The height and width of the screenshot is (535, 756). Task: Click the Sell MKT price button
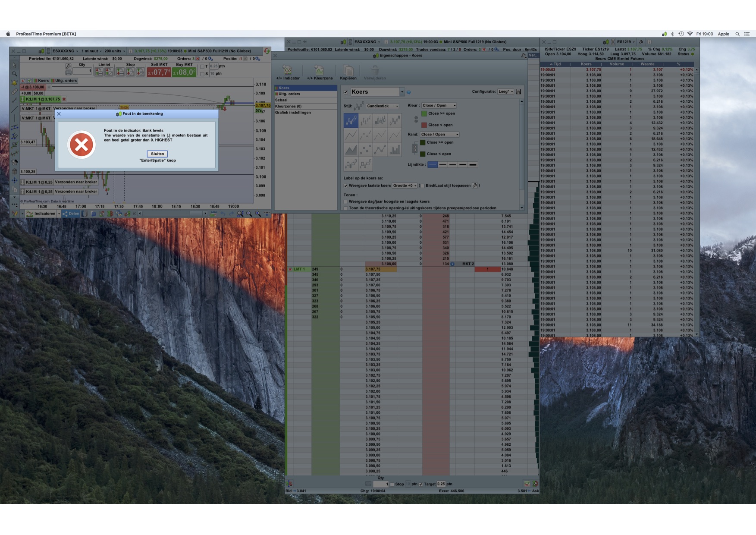pyautogui.click(x=159, y=72)
